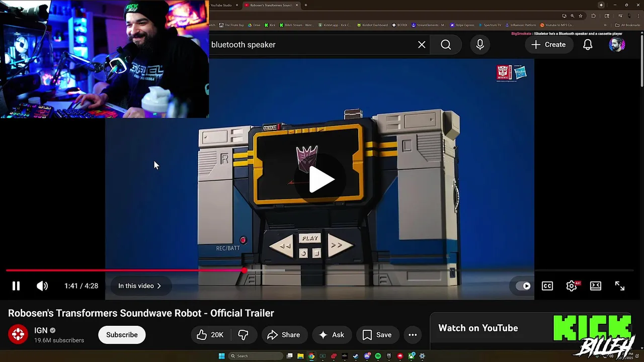The width and height of the screenshot is (644, 362).
Task: Open IGN channel avatar
Action: pos(18,334)
